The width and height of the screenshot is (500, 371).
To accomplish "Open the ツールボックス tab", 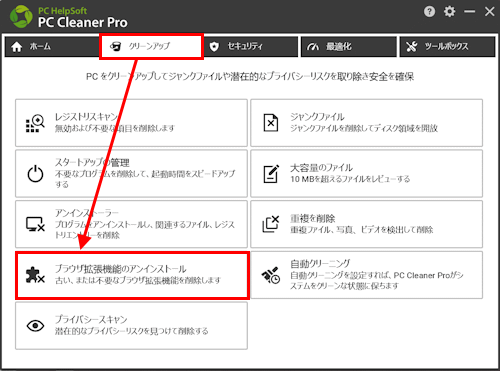I will pos(447,47).
